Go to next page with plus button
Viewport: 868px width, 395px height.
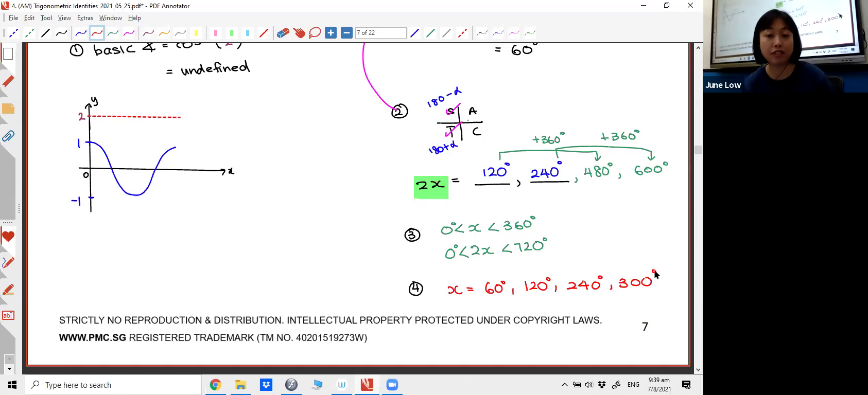331,33
